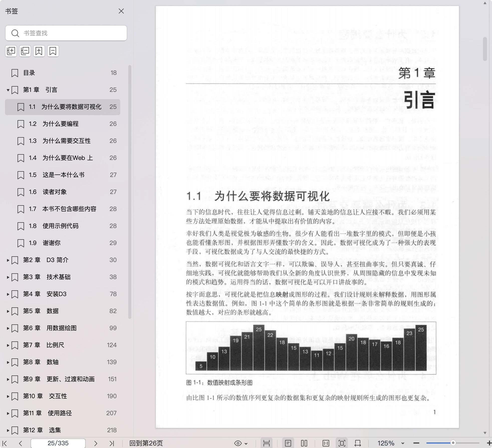Switch to single page view
The image size is (492, 448).
point(288,443)
